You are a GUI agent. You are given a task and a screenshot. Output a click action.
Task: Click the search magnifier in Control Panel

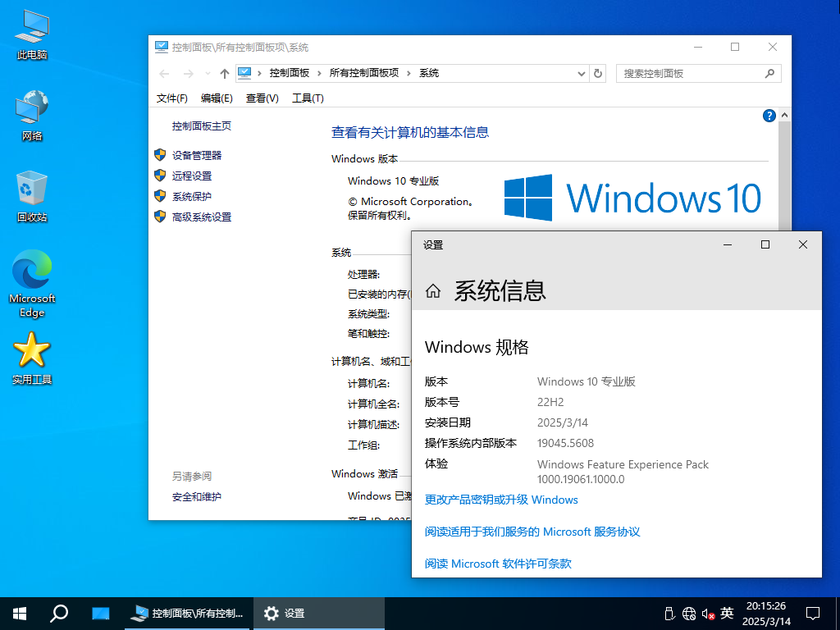click(769, 73)
